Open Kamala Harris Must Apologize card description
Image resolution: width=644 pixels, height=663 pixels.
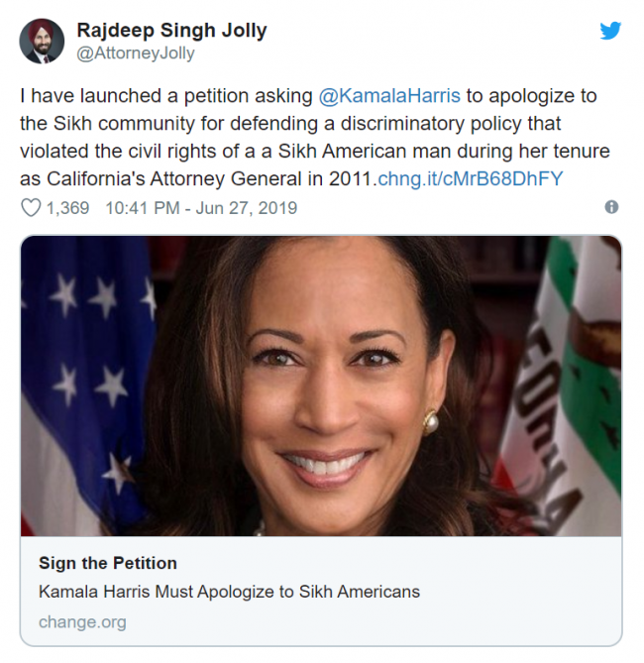pos(229,592)
